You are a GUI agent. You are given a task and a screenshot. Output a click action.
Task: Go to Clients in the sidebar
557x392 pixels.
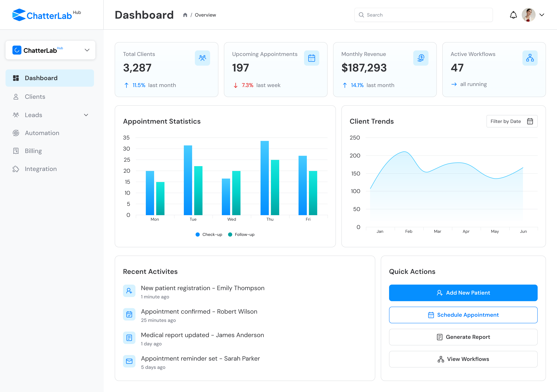35,97
